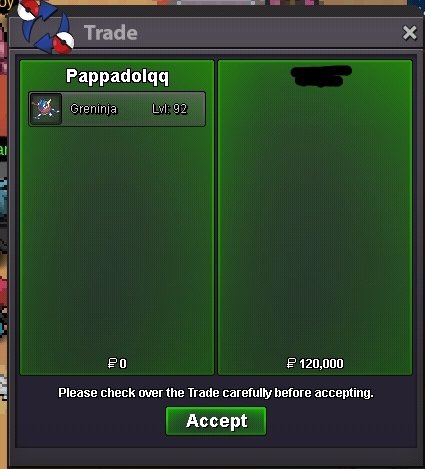Click the lower pokeball in Trade icon
Screen dimensions: 425x469
pos(63,43)
